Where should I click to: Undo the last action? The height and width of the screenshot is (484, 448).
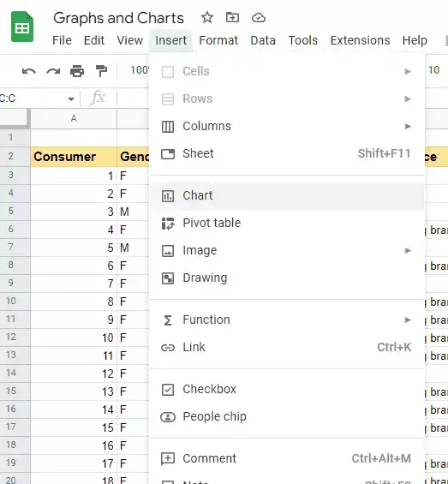coord(29,71)
